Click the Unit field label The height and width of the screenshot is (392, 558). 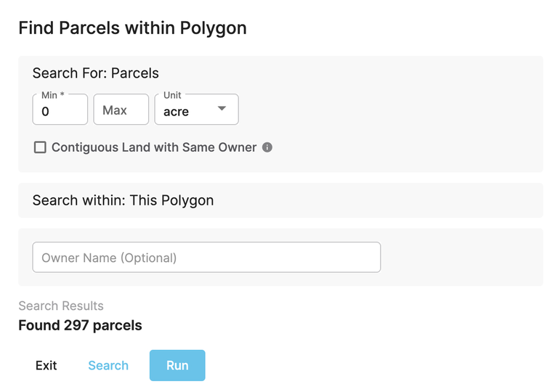tap(172, 95)
